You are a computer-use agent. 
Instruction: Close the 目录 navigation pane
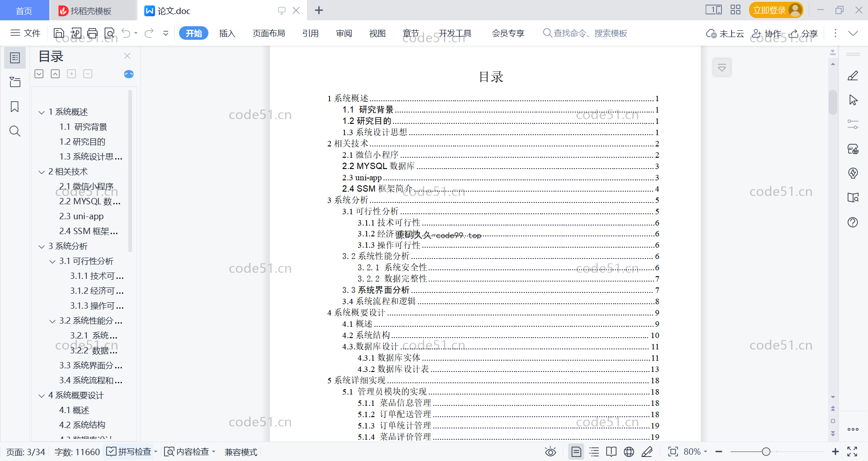click(127, 56)
